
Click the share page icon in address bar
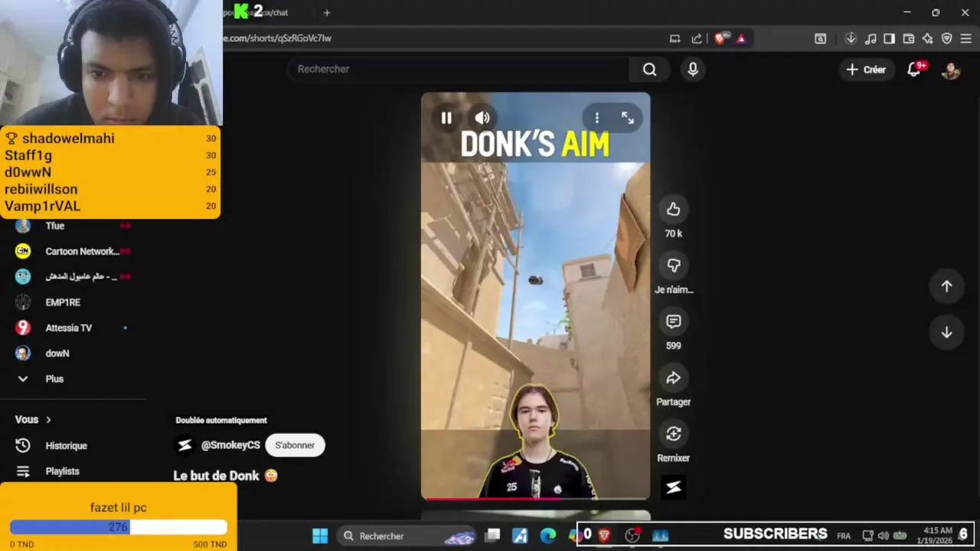(697, 38)
